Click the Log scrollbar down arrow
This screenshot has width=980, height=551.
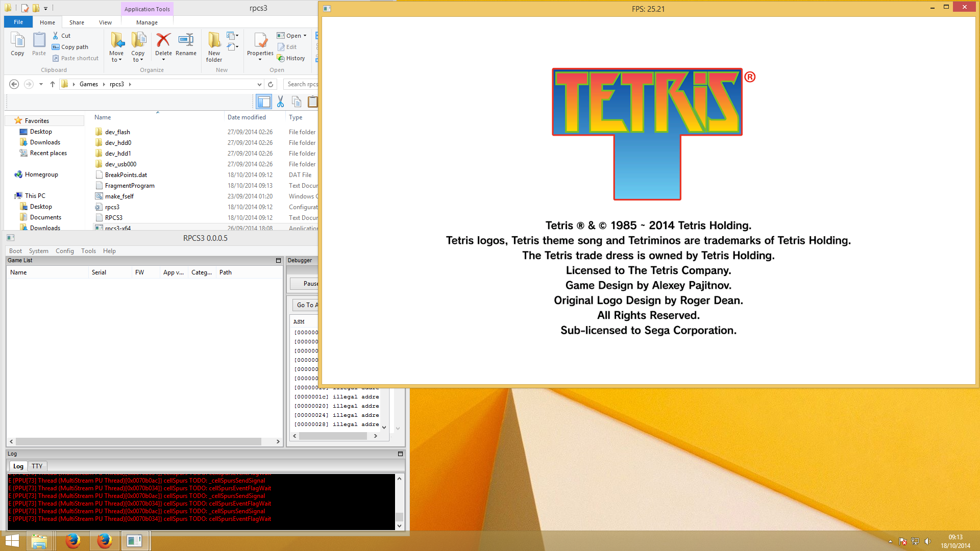coord(399,525)
